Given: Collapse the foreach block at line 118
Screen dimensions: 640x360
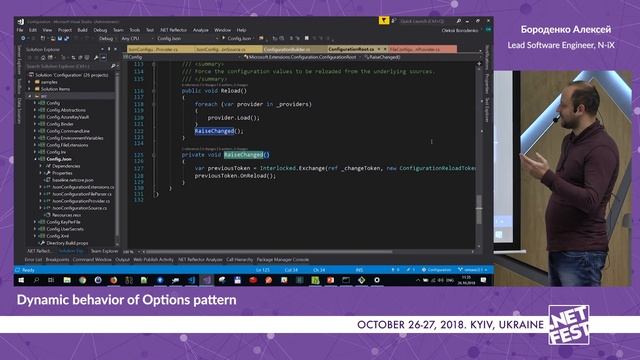Looking at the screenshot, I should (154, 104).
